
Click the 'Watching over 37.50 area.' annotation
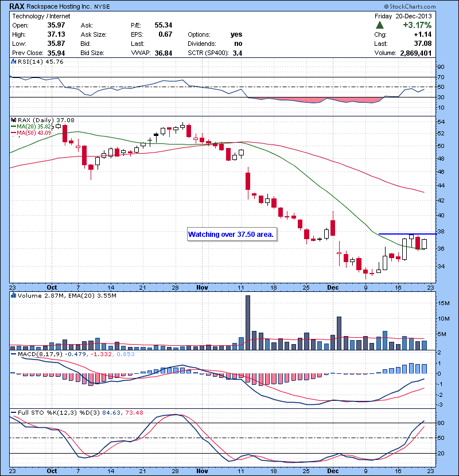click(x=232, y=235)
